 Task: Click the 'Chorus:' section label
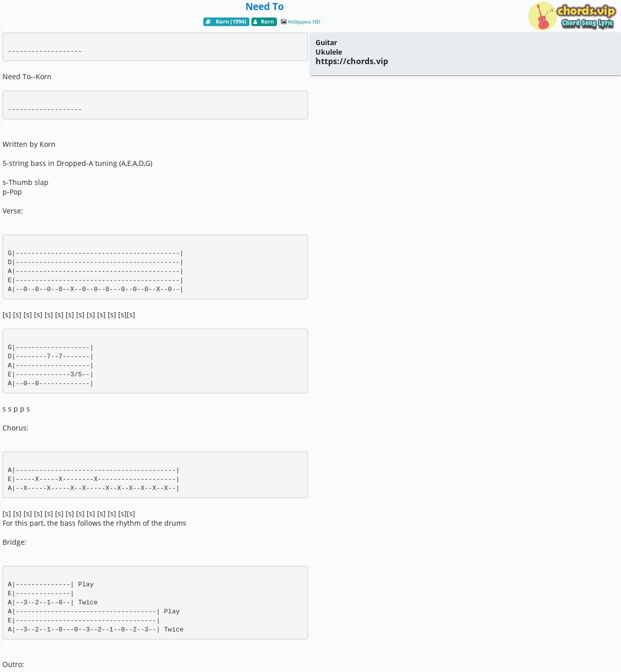click(x=16, y=428)
